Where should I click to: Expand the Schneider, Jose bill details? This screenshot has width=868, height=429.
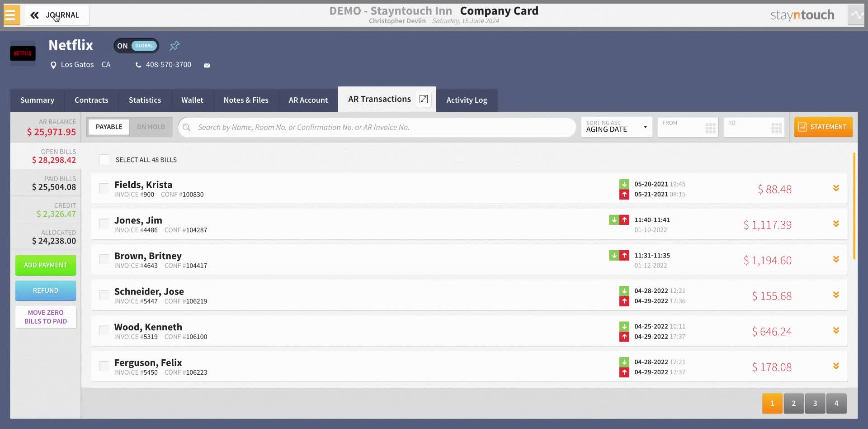point(836,295)
